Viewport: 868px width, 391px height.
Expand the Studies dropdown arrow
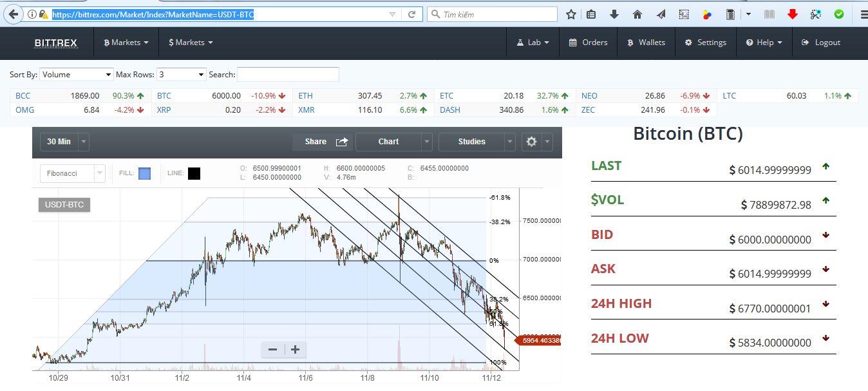click(x=510, y=142)
